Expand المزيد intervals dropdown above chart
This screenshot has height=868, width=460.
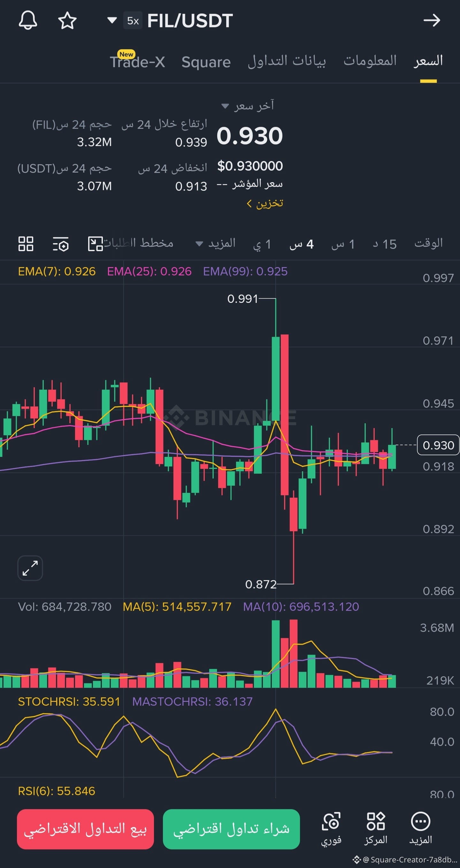pos(216,243)
